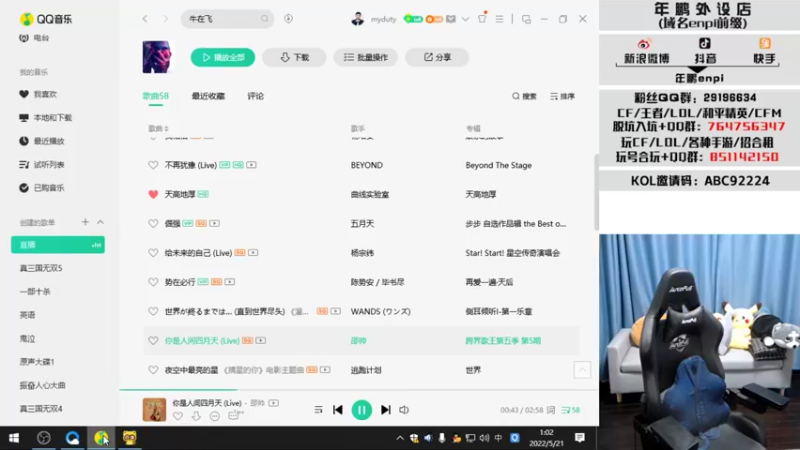The width and height of the screenshot is (800, 450).
Task: Open the main menu hamburger icon
Action: (x=499, y=19)
